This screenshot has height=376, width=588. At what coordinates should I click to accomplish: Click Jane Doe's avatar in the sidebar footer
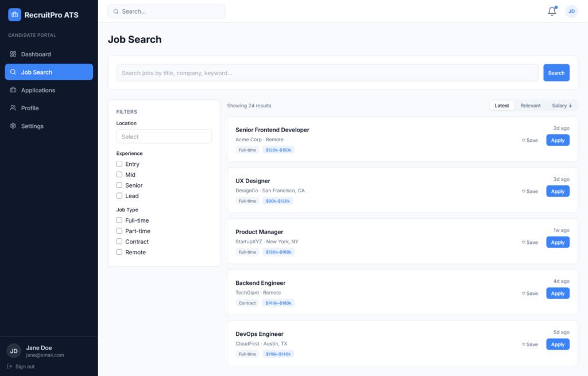click(13, 351)
